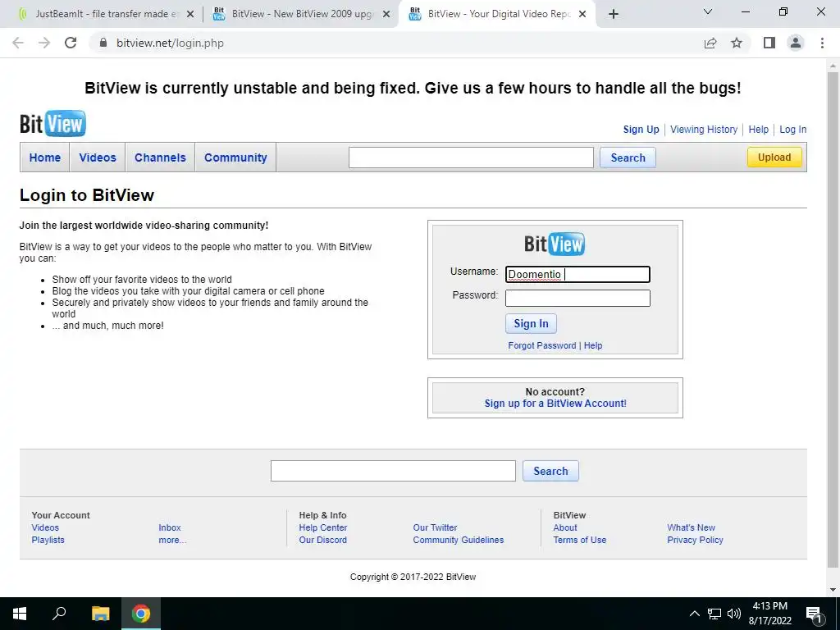Bookmark this page with the star icon
Image resolution: width=840 pixels, height=630 pixels.
coord(737,43)
